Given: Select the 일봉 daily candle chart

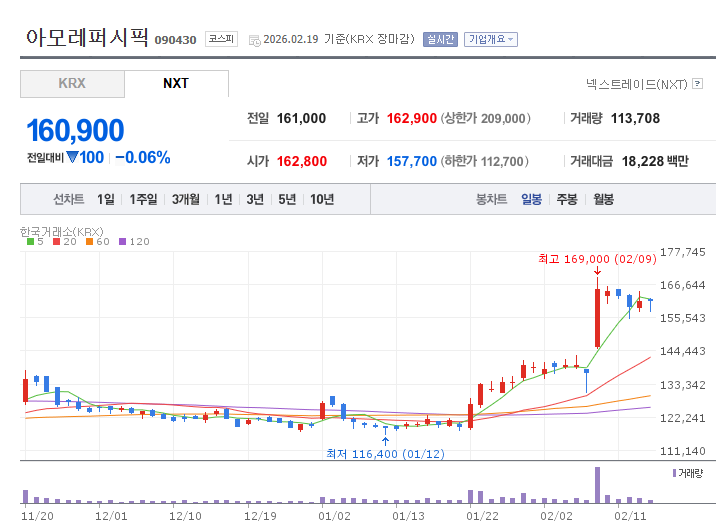Looking at the screenshot, I should (x=532, y=199).
